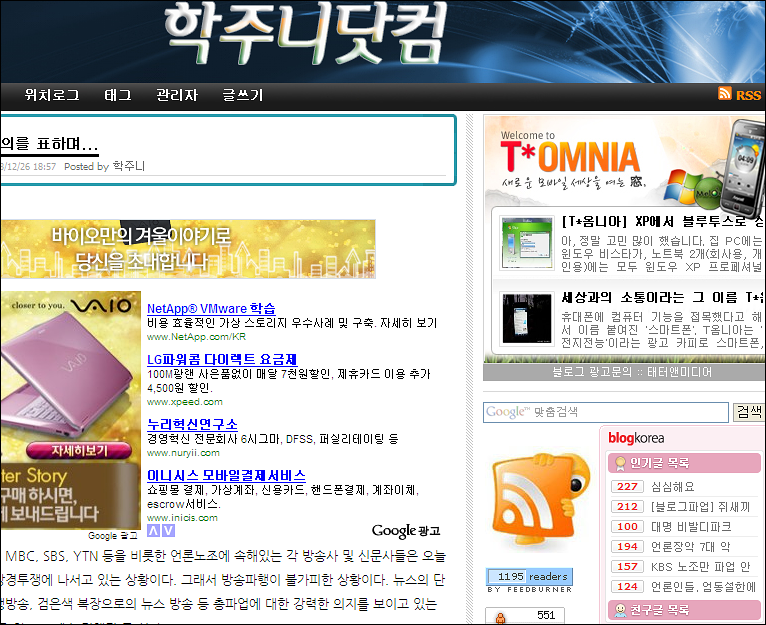This screenshot has height=625, width=766.
Task: Click the 검색 search button
Action: tap(749, 412)
